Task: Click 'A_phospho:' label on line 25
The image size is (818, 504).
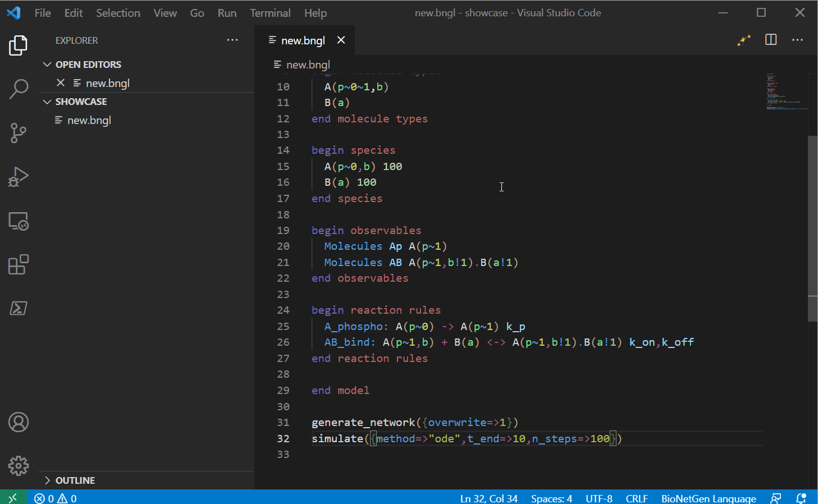Action: (x=356, y=326)
